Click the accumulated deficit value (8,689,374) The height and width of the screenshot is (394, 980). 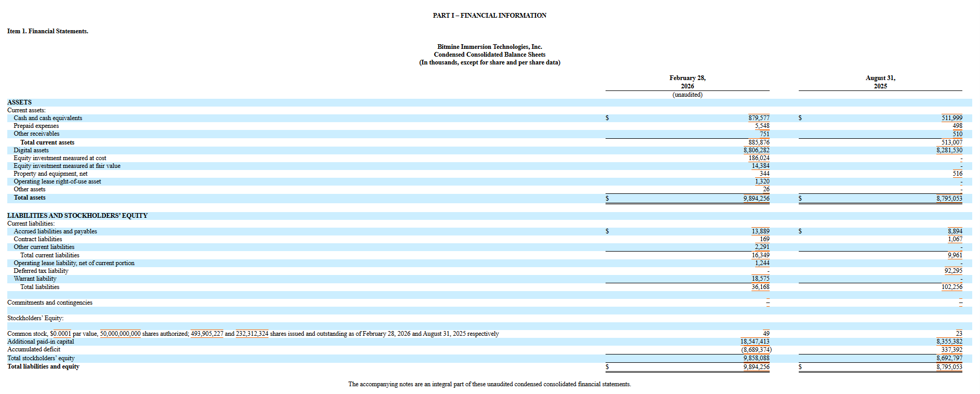tap(756, 350)
